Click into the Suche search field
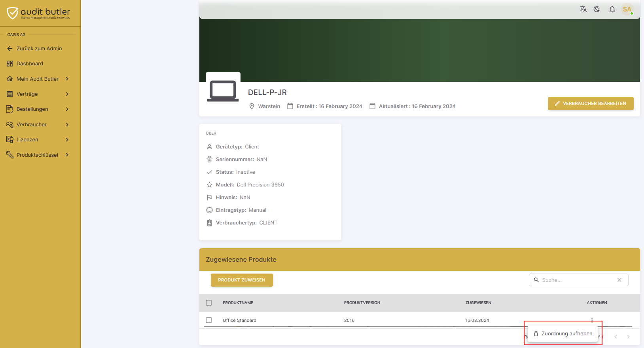 click(578, 280)
